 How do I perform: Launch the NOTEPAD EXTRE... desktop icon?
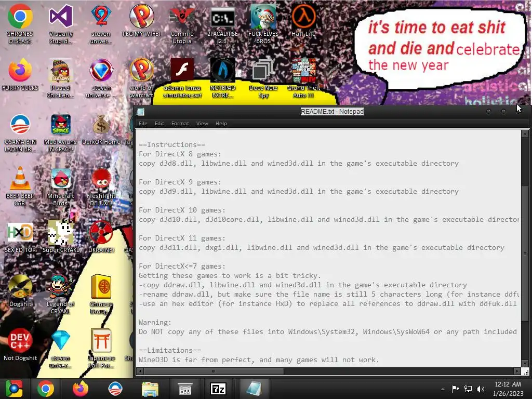[222, 78]
